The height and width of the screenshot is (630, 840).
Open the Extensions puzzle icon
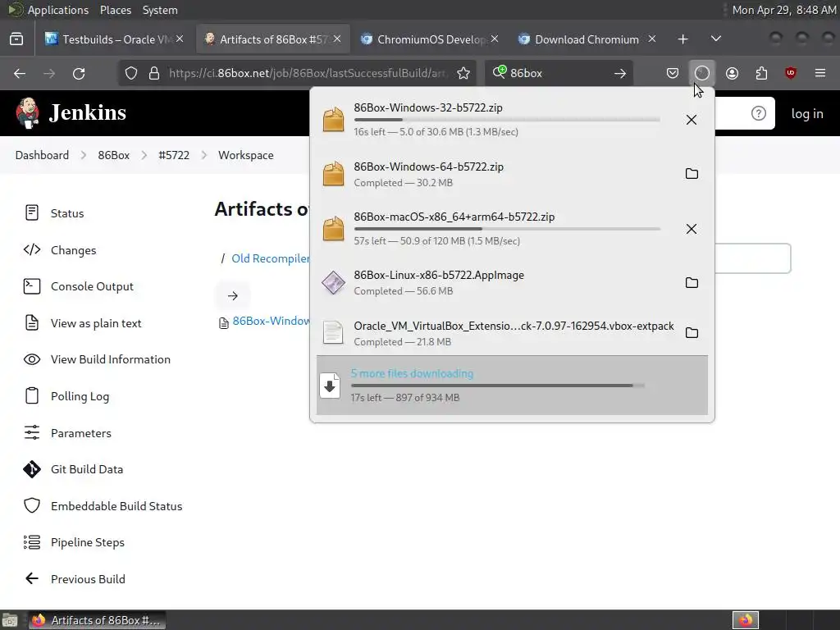point(761,73)
